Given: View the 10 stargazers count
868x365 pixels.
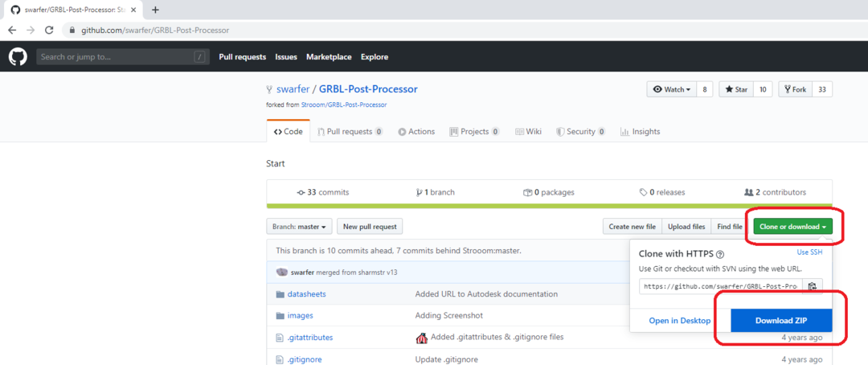Looking at the screenshot, I should [x=763, y=89].
